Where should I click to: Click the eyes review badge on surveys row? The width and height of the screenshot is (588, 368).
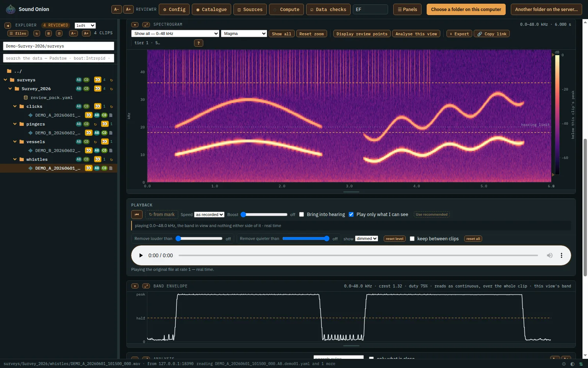[x=97, y=80]
